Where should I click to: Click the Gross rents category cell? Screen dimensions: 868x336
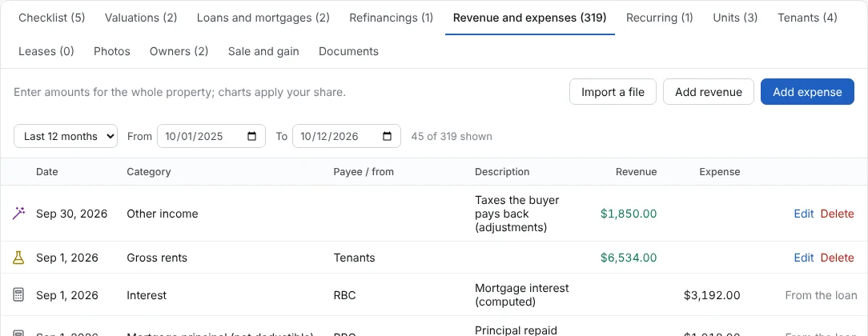(x=157, y=258)
